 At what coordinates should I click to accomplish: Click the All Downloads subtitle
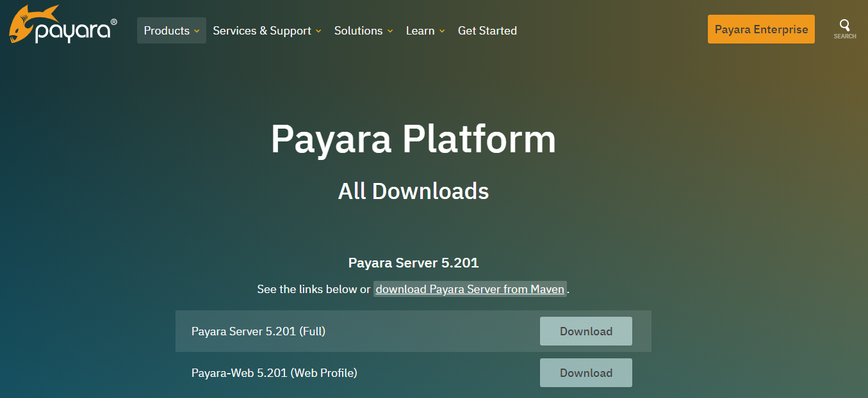coord(413,191)
